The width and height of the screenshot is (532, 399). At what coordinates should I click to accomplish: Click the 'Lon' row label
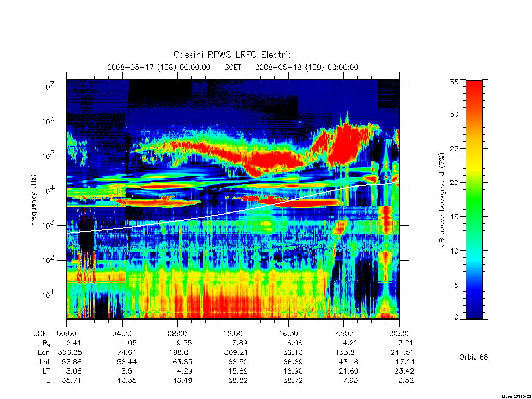44,353
